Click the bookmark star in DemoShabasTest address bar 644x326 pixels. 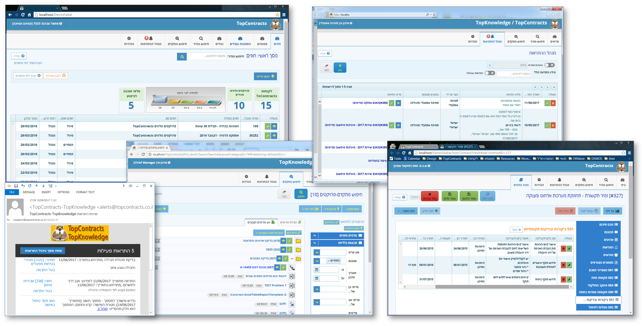coord(623,153)
